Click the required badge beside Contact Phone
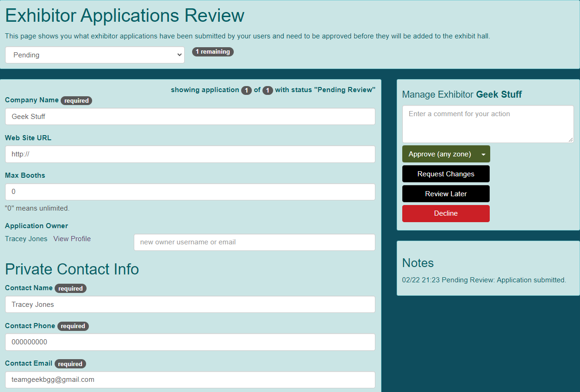The height and width of the screenshot is (392, 580). 73,326
